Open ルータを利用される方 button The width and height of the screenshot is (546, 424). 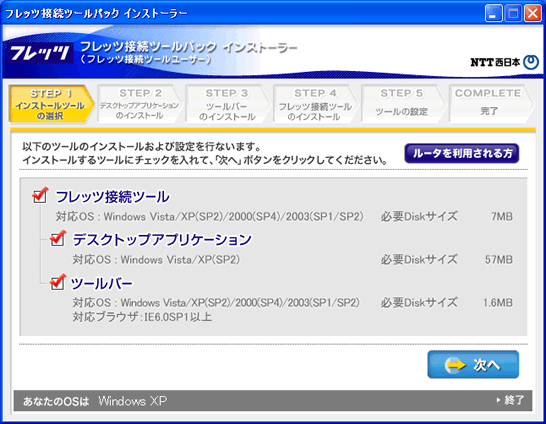[x=462, y=154]
